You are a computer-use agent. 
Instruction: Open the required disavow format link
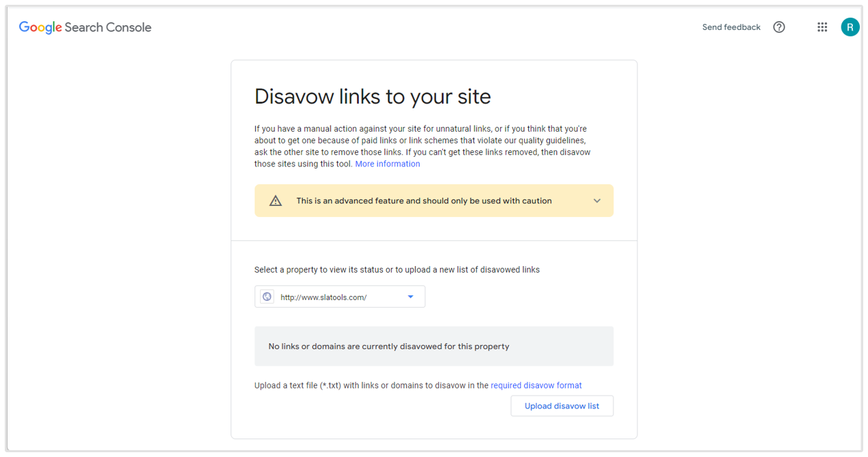[536, 385]
